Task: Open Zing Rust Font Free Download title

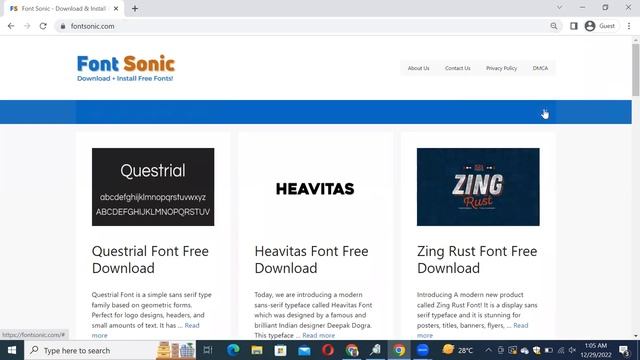Action: 477,260
